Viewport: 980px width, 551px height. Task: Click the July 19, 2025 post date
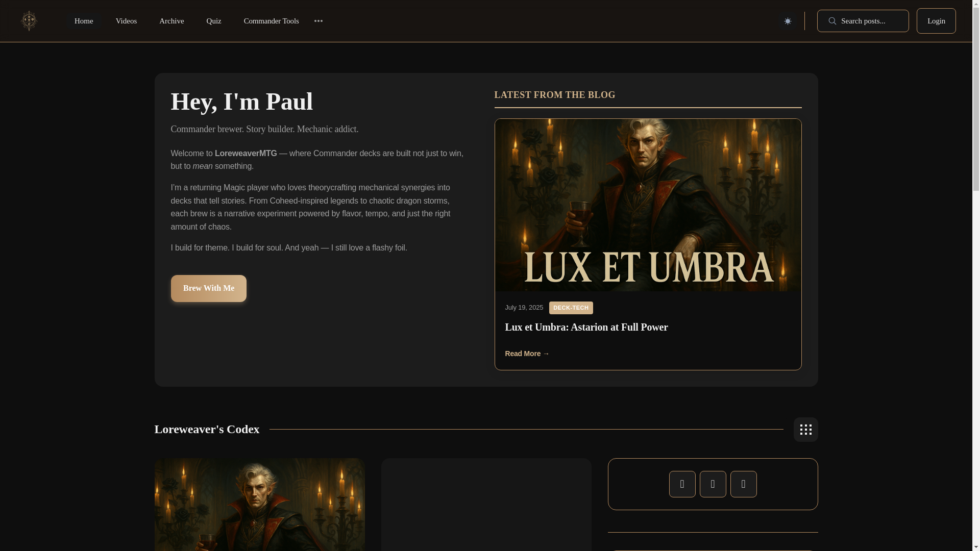524,308
